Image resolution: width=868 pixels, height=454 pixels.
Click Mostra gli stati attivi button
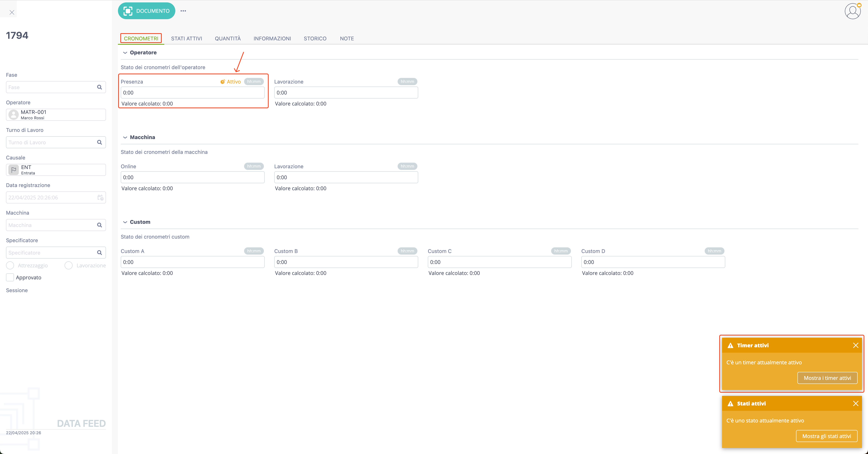point(827,436)
